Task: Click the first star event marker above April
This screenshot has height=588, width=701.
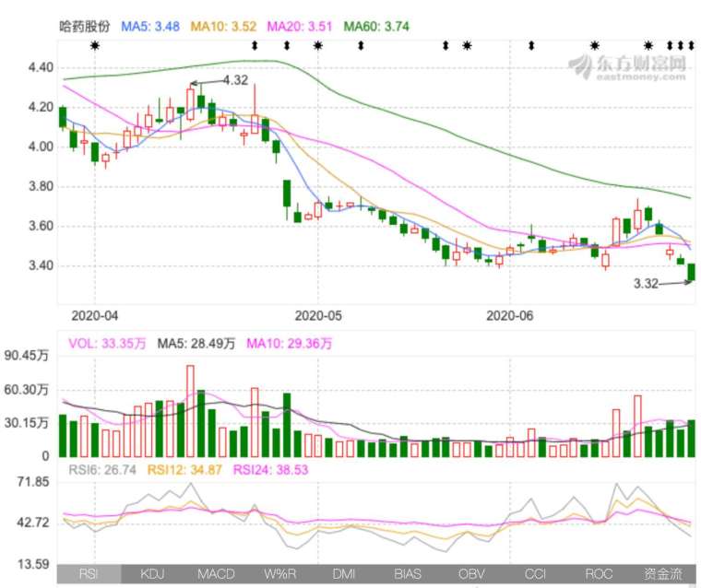Action: pyautogui.click(x=95, y=45)
